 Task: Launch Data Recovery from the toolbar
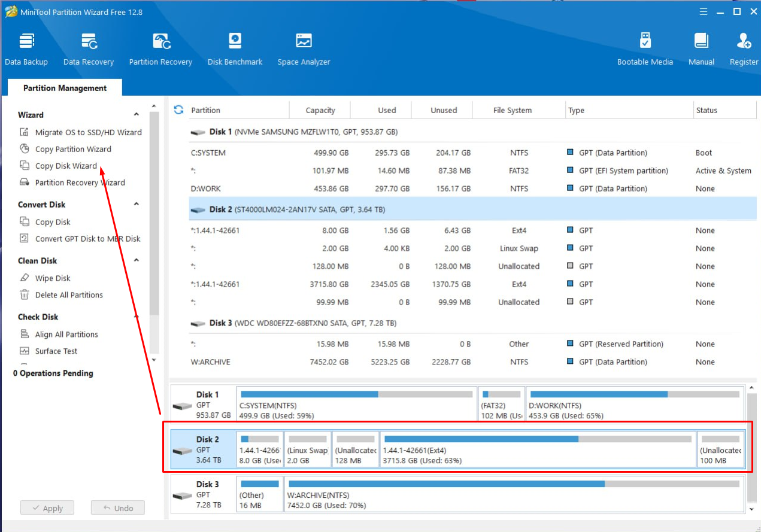tap(89, 49)
